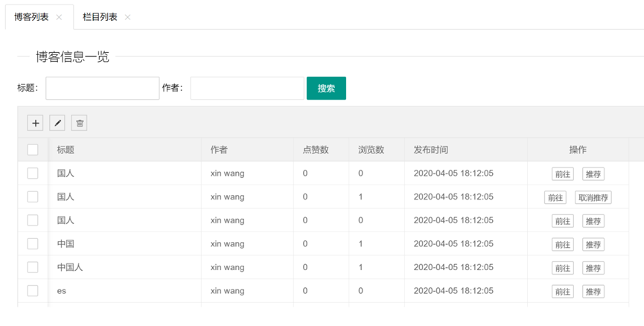Toggle the select-all header checkbox
The height and width of the screenshot is (326, 644).
click(x=33, y=150)
